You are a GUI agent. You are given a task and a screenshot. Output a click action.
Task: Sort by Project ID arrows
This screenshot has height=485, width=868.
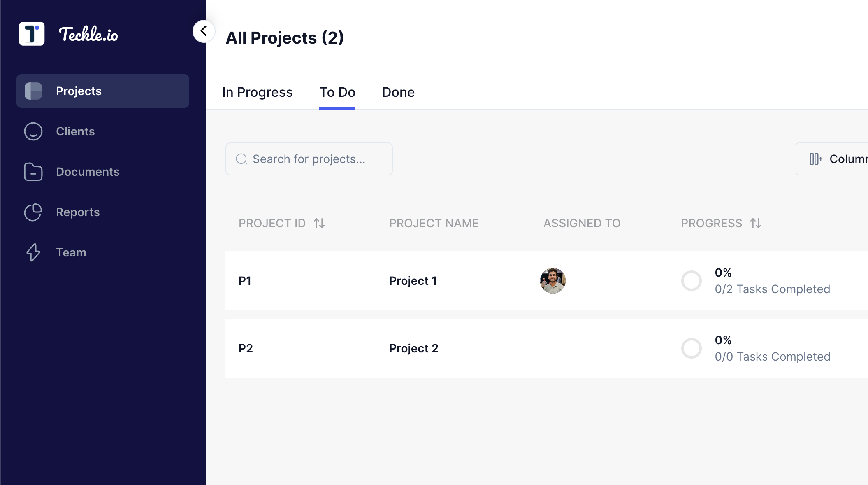click(319, 223)
